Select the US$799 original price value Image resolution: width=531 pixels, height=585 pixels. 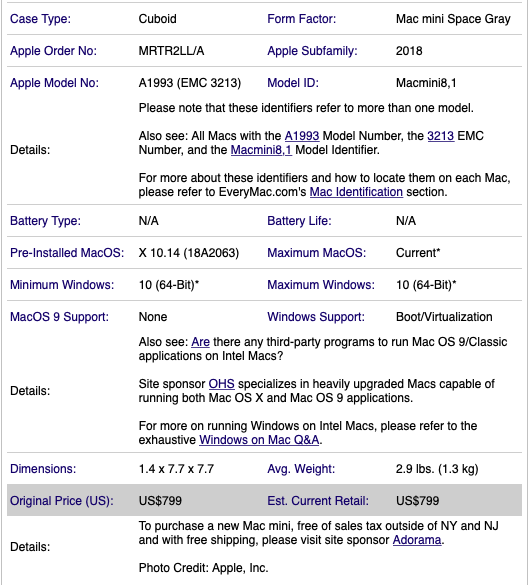(160, 501)
